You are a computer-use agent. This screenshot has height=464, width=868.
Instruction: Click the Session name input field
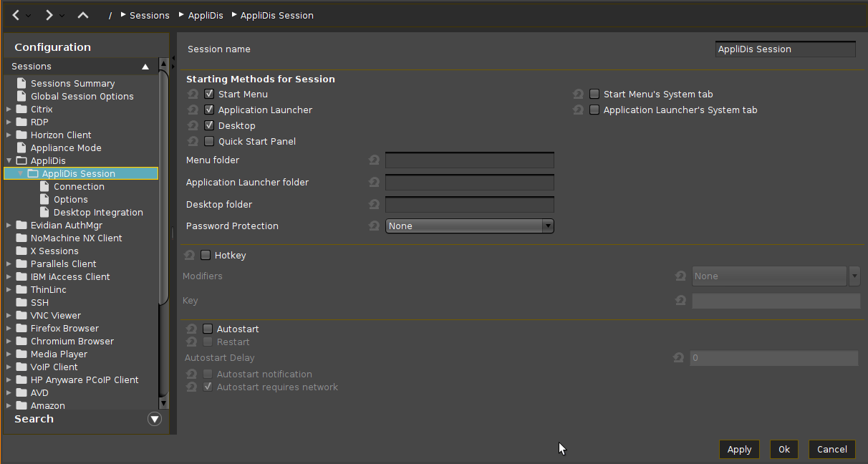(x=785, y=49)
